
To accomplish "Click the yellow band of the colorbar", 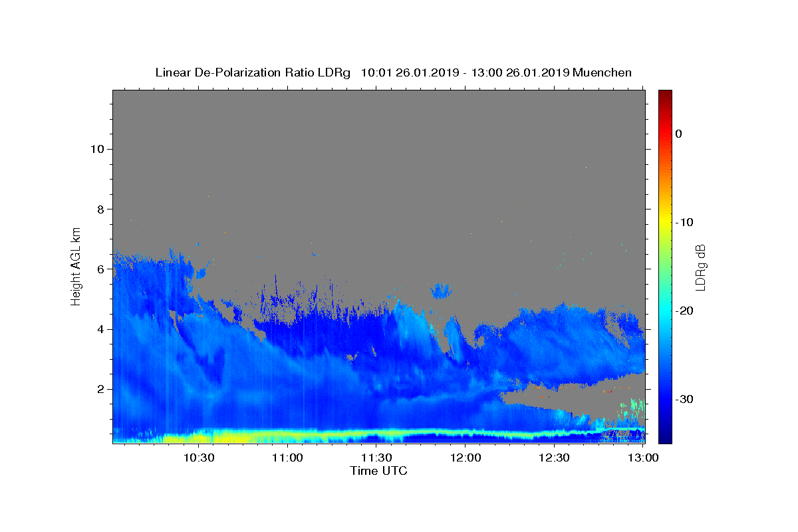I will [x=665, y=222].
